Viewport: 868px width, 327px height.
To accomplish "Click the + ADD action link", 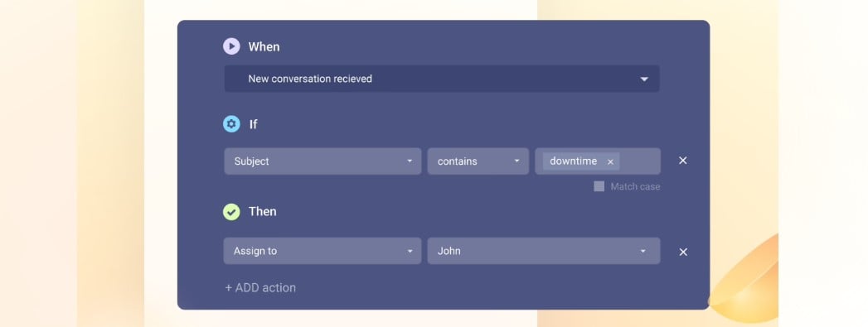I will (x=260, y=288).
